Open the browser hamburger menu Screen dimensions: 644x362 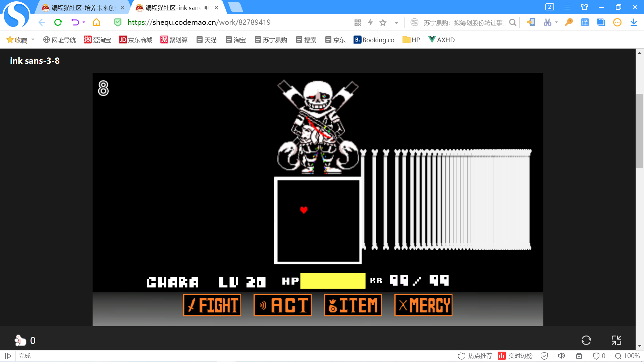click(x=567, y=7)
